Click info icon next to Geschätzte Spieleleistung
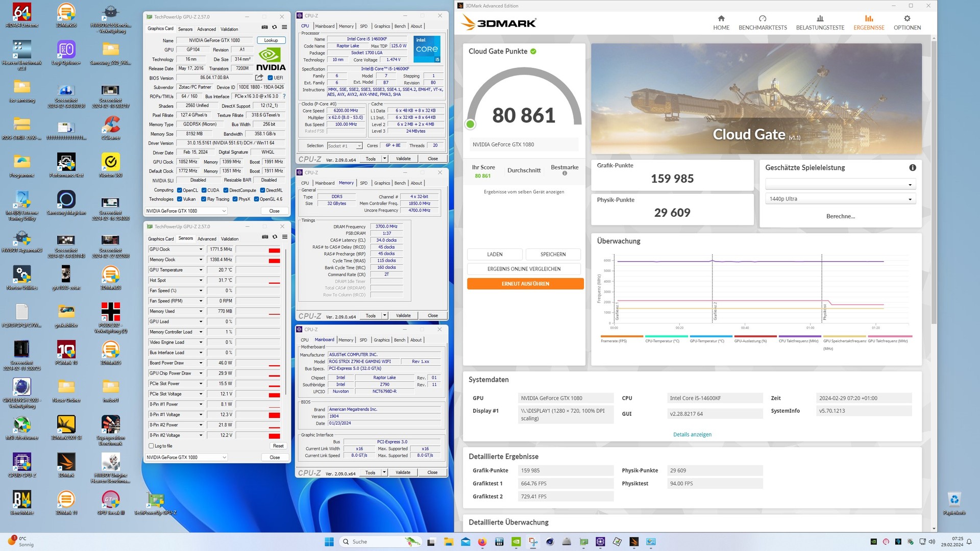 pyautogui.click(x=913, y=167)
